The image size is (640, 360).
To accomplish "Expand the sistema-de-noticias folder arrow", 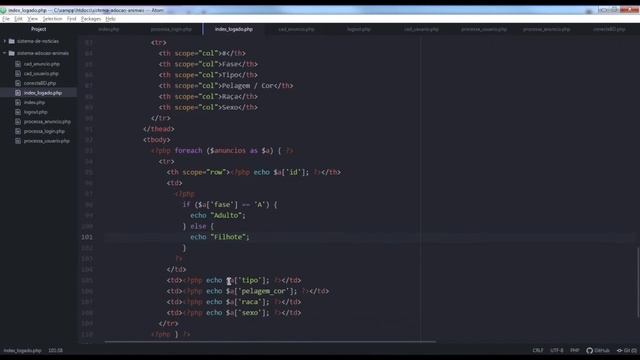I will point(5,41).
